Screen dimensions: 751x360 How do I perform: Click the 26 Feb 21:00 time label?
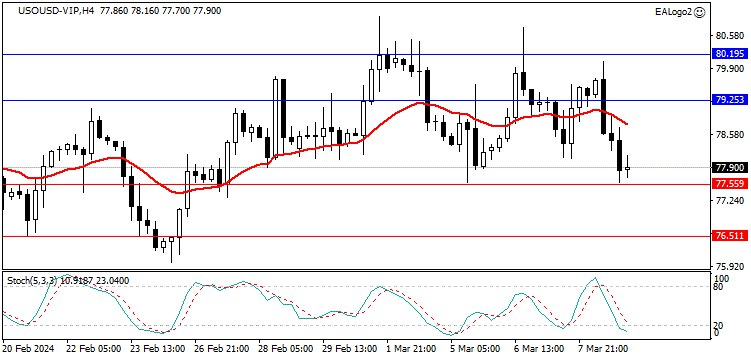pos(221,348)
